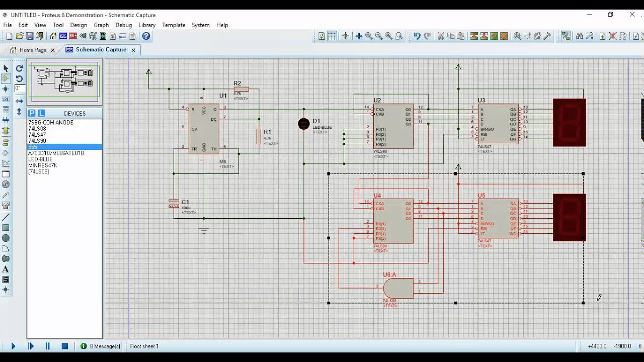Image resolution: width=644 pixels, height=362 pixels.
Task: Select 74LS90 in the devices list
Action: [37, 141]
